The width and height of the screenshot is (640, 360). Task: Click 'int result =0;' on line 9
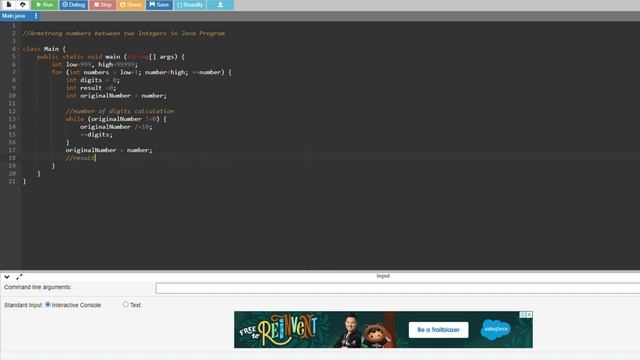(x=91, y=88)
